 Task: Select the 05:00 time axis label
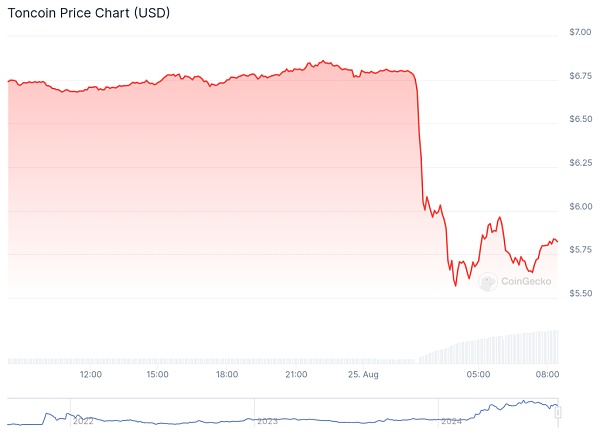click(x=479, y=375)
